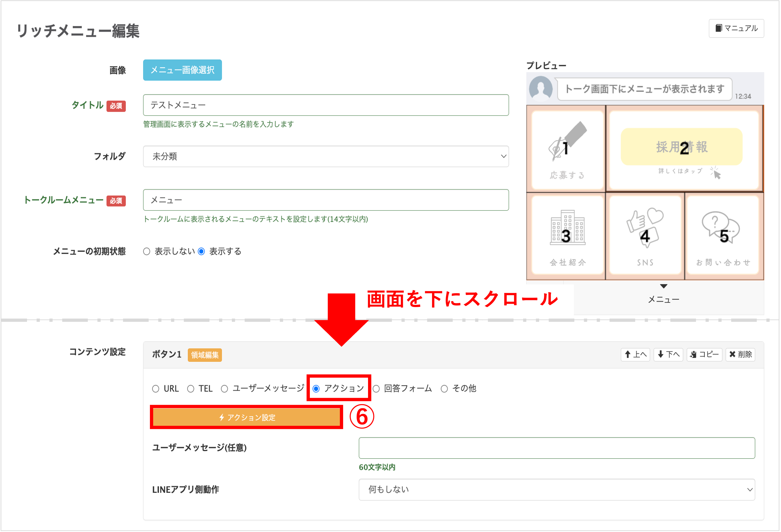The image size is (781, 532).
Task: Select the 回答フォーム radio option
Action: pos(376,389)
